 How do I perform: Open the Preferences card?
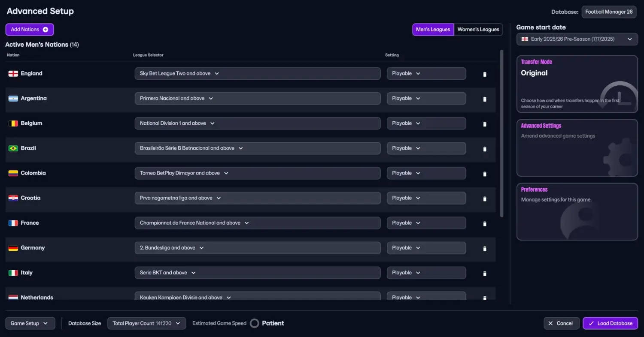coord(577,212)
